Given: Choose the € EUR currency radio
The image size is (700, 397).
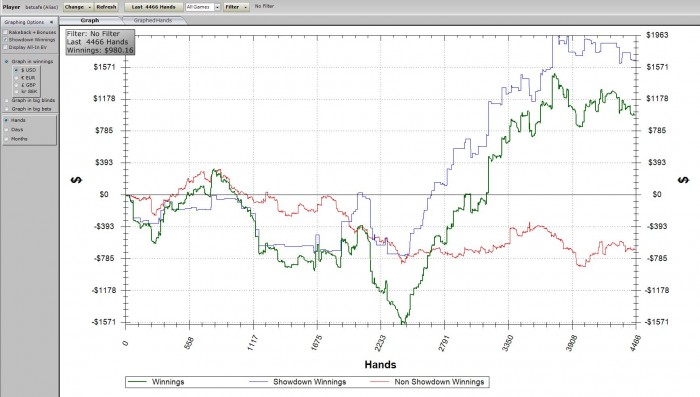Looking at the screenshot, I should [17, 78].
